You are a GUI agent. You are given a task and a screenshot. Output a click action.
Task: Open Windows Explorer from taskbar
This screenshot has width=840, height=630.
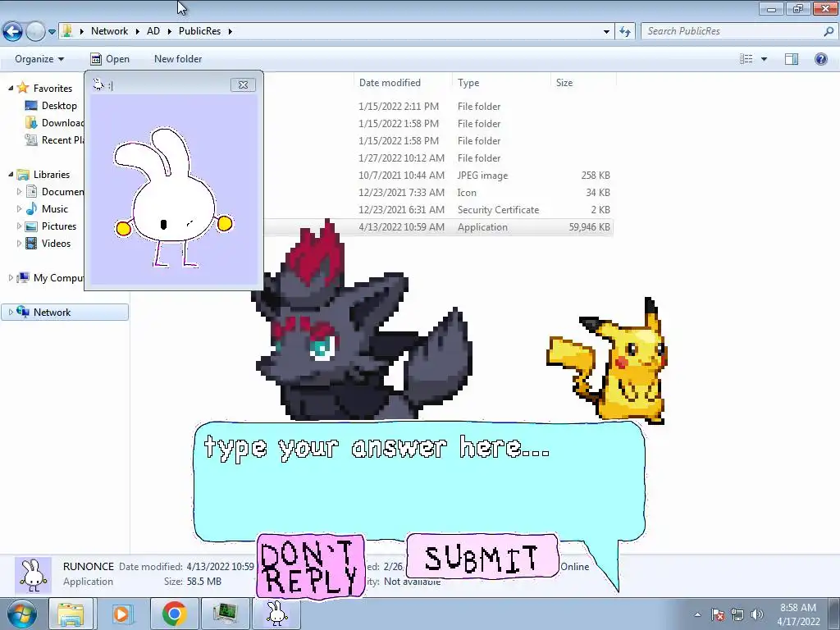[71, 614]
